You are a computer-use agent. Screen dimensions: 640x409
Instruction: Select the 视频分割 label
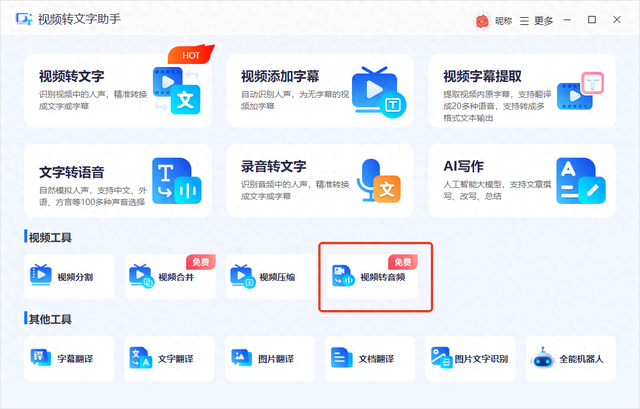(75, 277)
